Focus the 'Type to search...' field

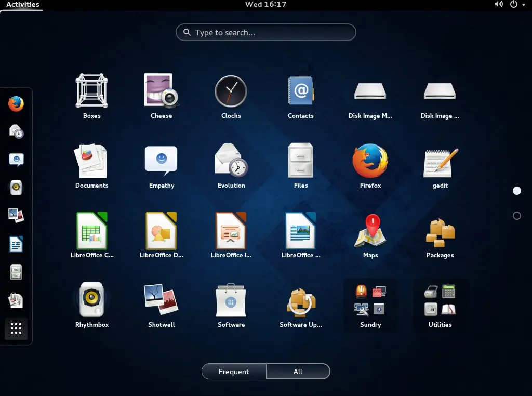pos(265,32)
